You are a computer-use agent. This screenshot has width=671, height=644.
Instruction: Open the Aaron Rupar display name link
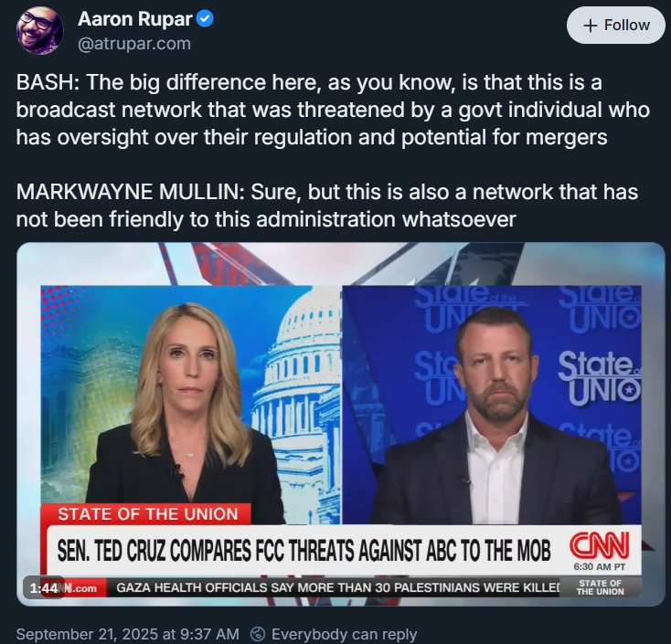click(x=134, y=19)
